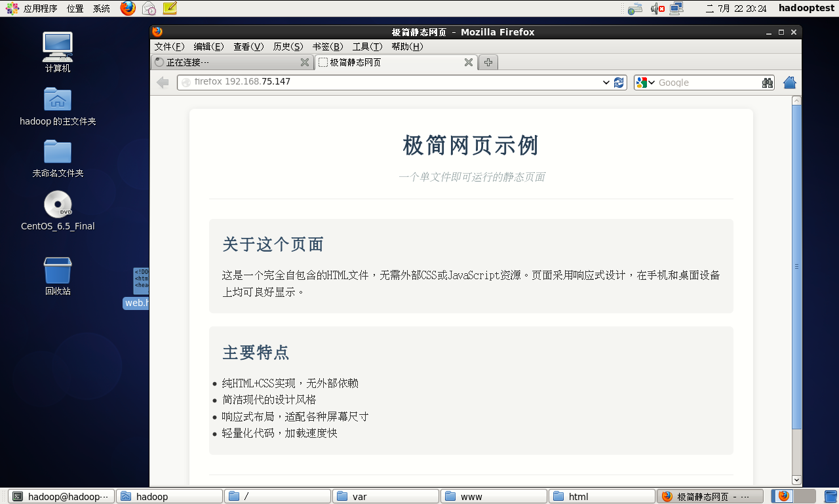Screen dimensions: 839x504
Task: Open the 计算机 desktop icon
Action: [x=58, y=52]
